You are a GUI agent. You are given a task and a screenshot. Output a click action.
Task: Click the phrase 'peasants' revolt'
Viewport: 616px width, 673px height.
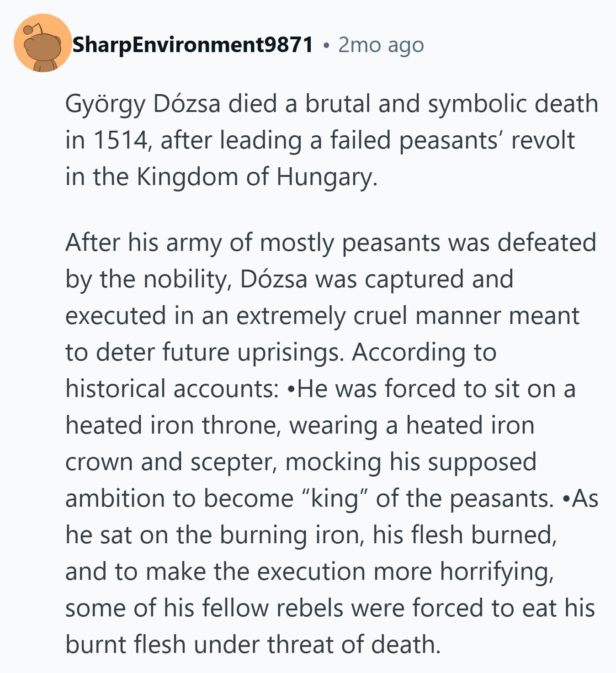487,141
